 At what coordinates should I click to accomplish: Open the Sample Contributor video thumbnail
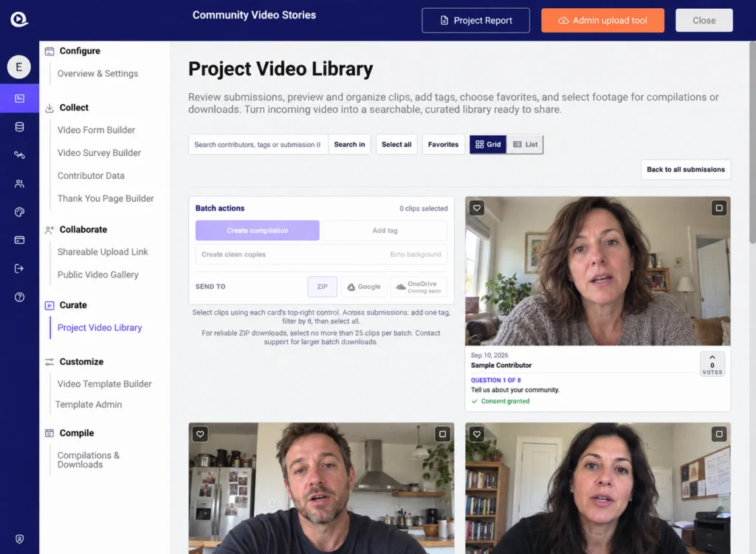tap(597, 271)
